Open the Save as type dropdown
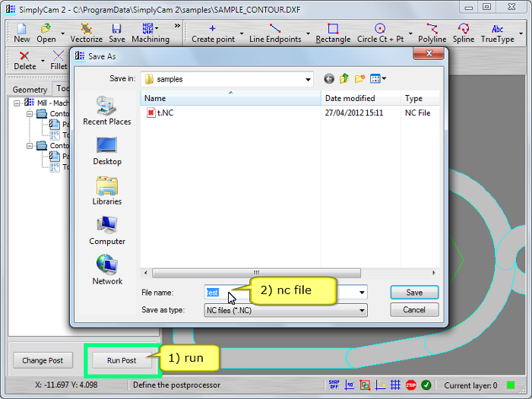This screenshot has width=532, height=399. tap(362, 310)
